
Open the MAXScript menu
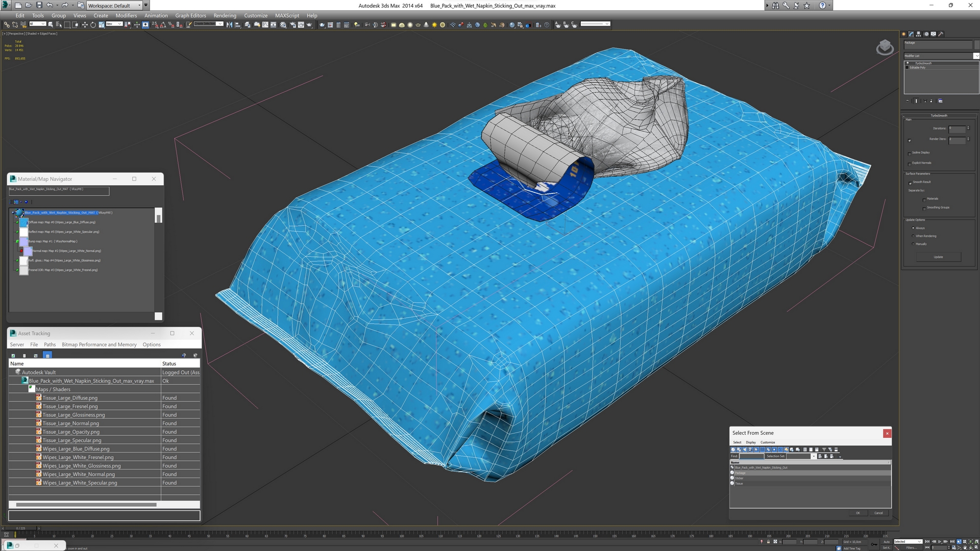pos(287,15)
